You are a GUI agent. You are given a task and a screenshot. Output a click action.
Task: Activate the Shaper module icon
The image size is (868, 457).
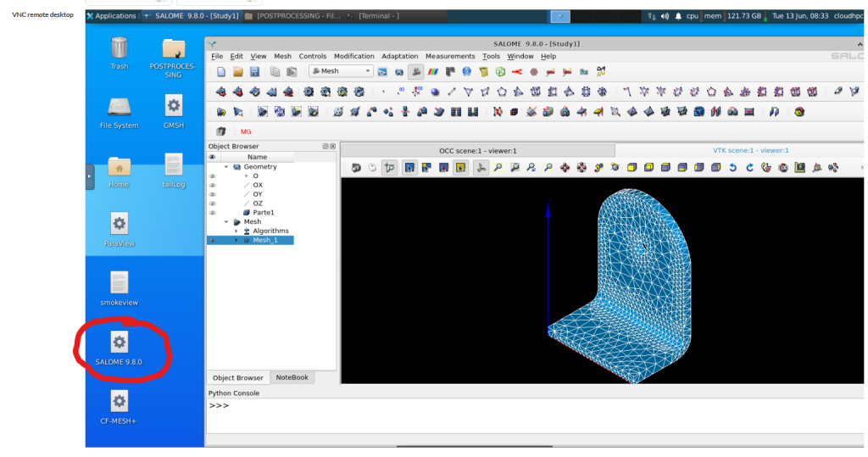pyautogui.click(x=382, y=71)
